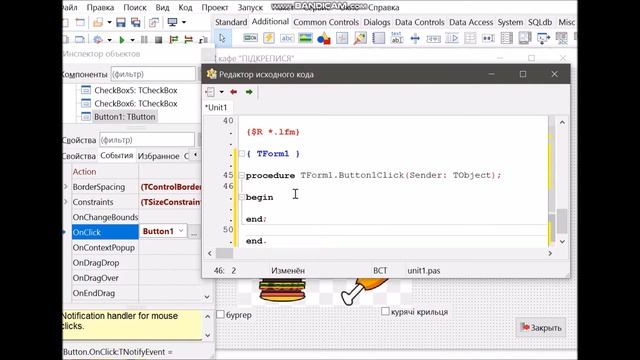Screen dimensions: 640x360
Task: Switch to Common Controls palette tab
Action: (x=326, y=22)
